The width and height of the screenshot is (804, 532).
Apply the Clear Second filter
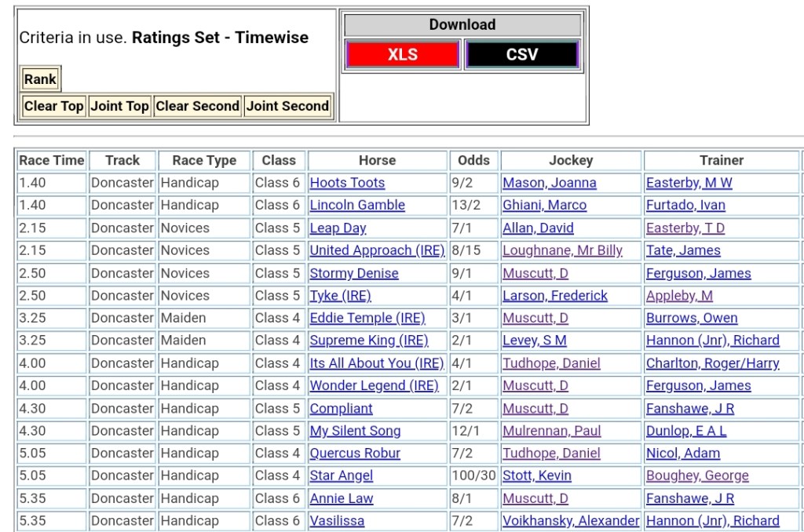click(x=197, y=106)
